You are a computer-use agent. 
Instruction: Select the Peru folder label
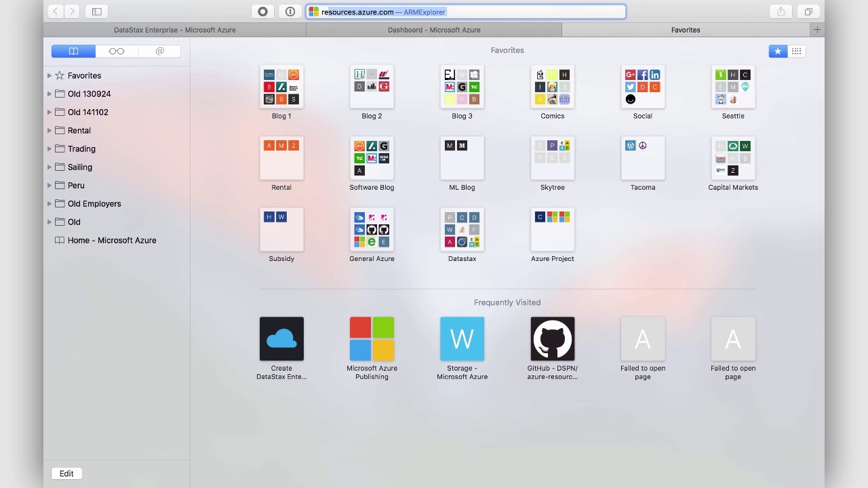click(x=76, y=185)
